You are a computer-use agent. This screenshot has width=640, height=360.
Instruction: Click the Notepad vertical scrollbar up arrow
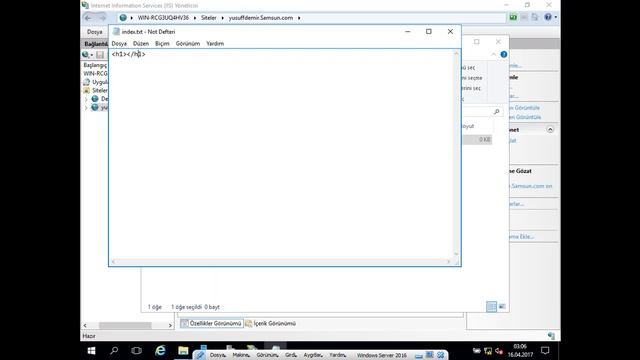[x=456, y=53]
